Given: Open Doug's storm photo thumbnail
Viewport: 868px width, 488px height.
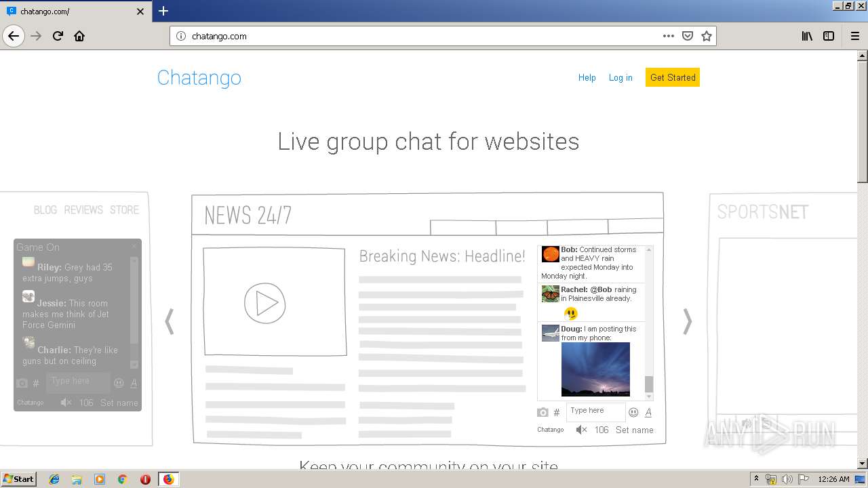Looking at the screenshot, I should (x=595, y=369).
